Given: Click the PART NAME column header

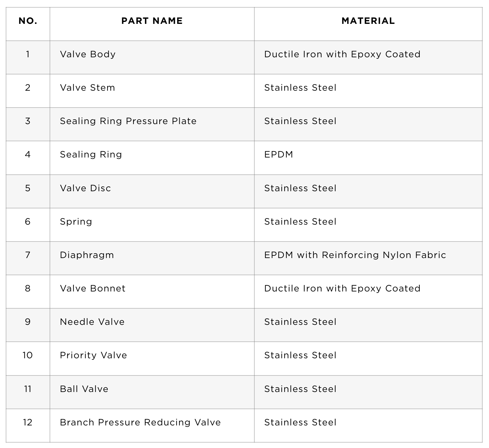Looking at the screenshot, I should tap(152, 21).
